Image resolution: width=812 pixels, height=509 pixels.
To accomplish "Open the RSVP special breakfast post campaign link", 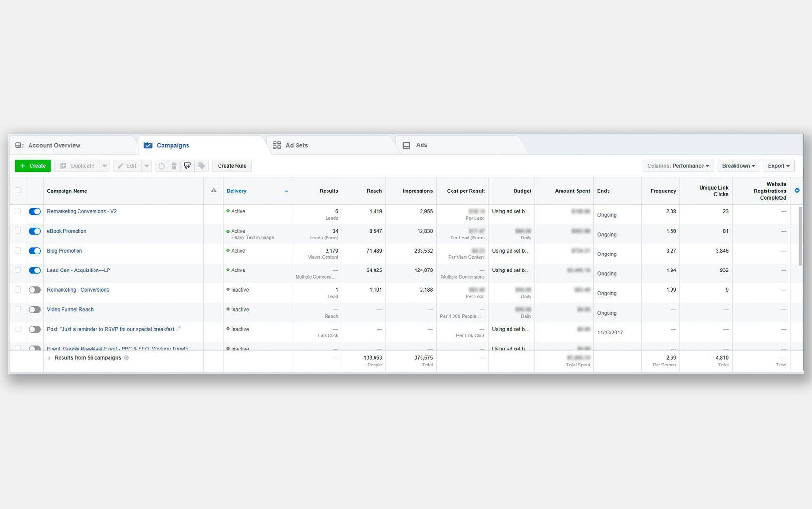I will click(113, 329).
